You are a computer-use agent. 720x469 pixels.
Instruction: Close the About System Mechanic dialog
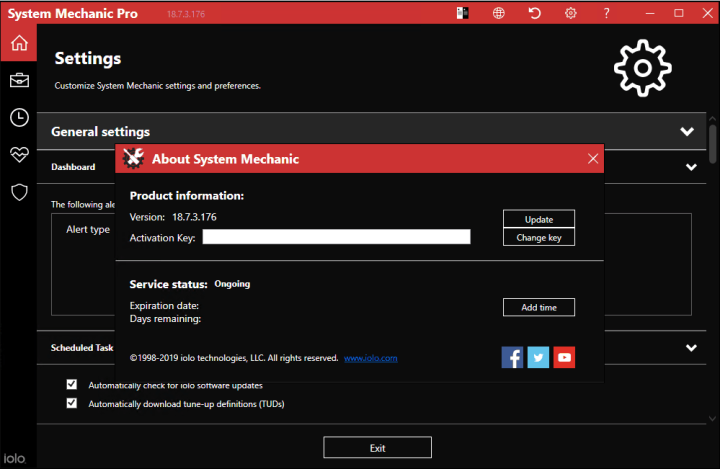point(593,158)
